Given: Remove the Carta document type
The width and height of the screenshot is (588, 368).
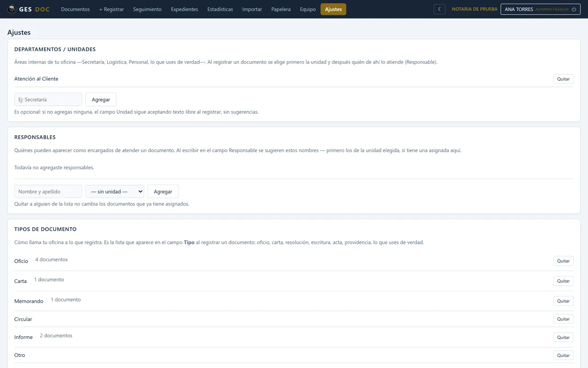Looking at the screenshot, I should coord(563,281).
